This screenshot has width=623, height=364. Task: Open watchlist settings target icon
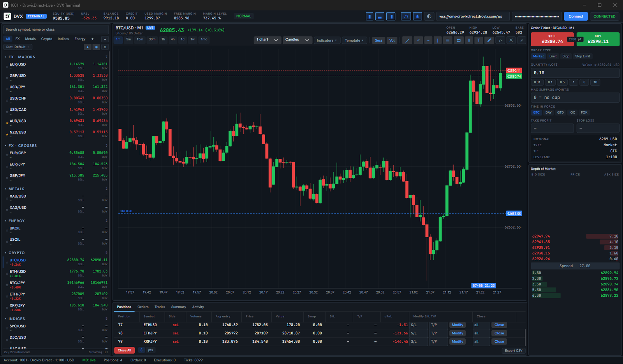[x=105, y=47]
